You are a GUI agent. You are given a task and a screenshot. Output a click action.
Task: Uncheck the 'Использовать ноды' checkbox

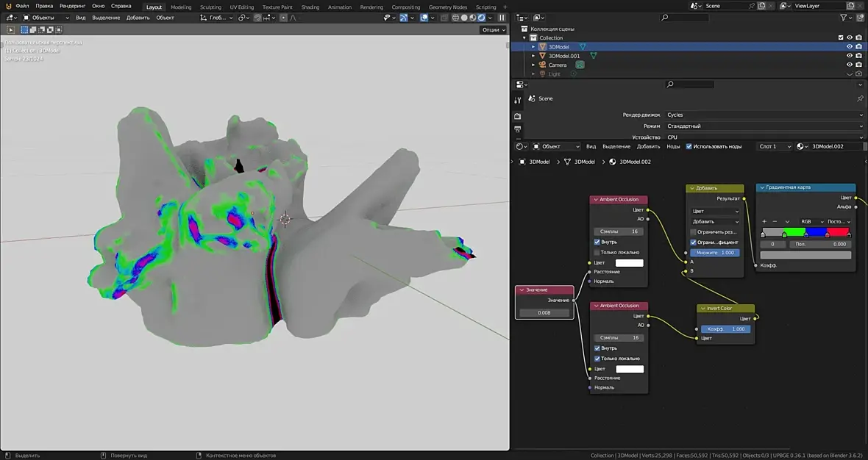click(x=689, y=146)
